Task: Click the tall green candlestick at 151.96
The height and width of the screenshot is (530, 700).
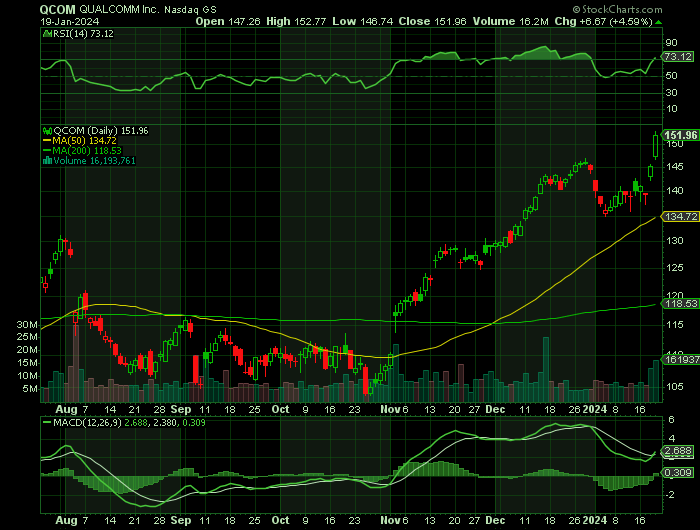Action: coord(655,146)
